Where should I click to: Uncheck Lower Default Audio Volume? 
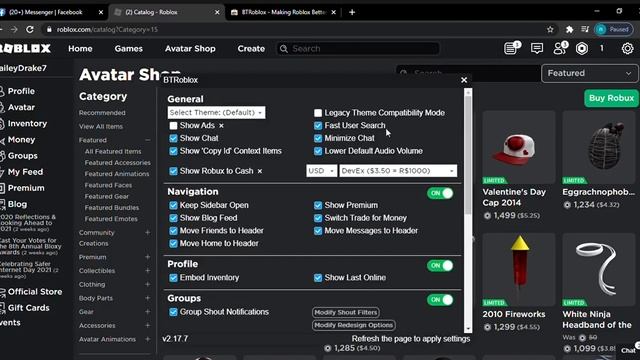pos(318,151)
